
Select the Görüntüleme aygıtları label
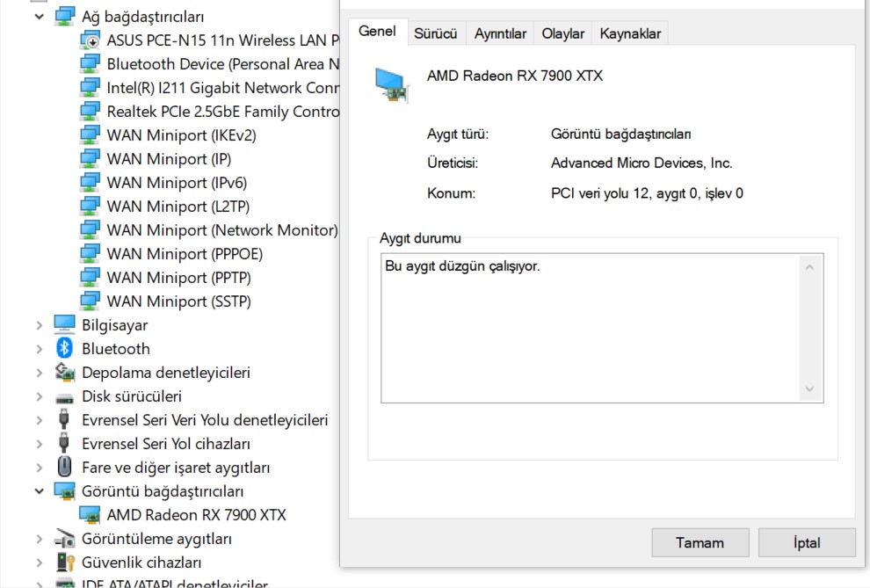[x=157, y=539]
